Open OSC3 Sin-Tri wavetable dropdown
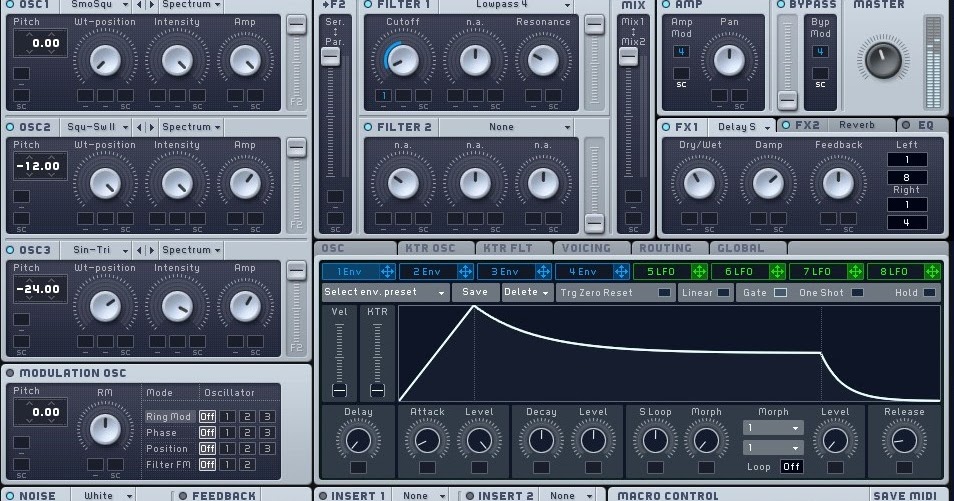Image resolution: width=954 pixels, height=501 pixels. click(97, 250)
